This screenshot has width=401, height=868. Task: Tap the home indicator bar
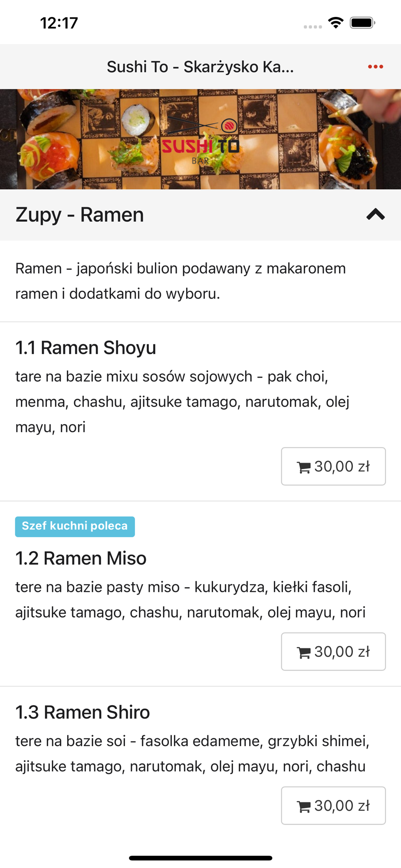click(x=200, y=858)
